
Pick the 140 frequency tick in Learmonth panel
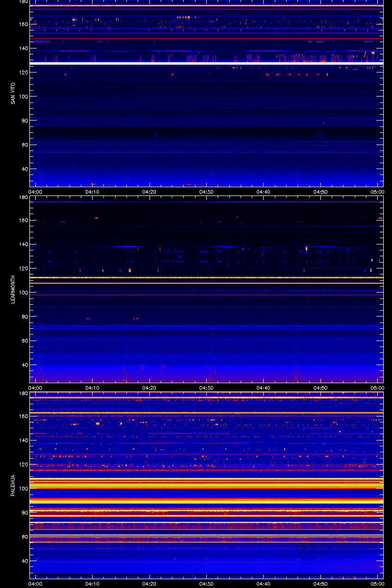[24, 244]
